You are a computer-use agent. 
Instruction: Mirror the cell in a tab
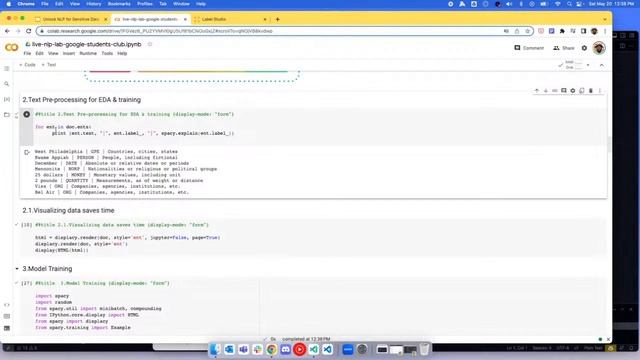click(582, 91)
